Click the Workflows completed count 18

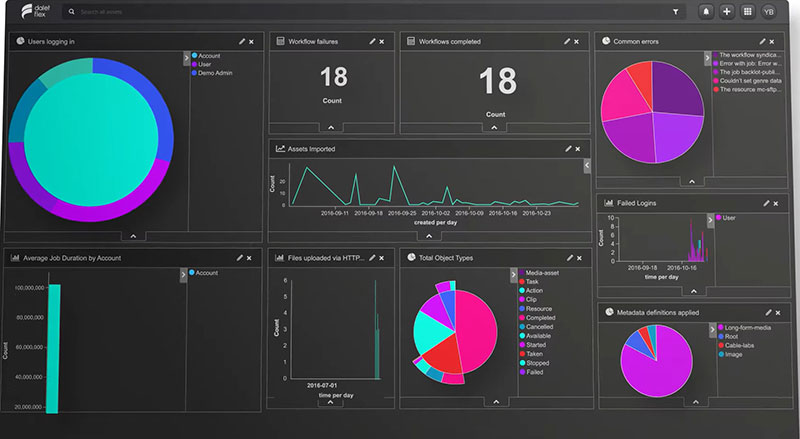[x=497, y=82]
